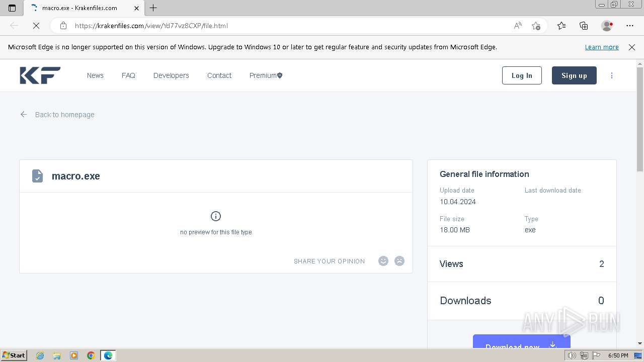Click the Downloads count row
644x362 pixels.
point(522,301)
